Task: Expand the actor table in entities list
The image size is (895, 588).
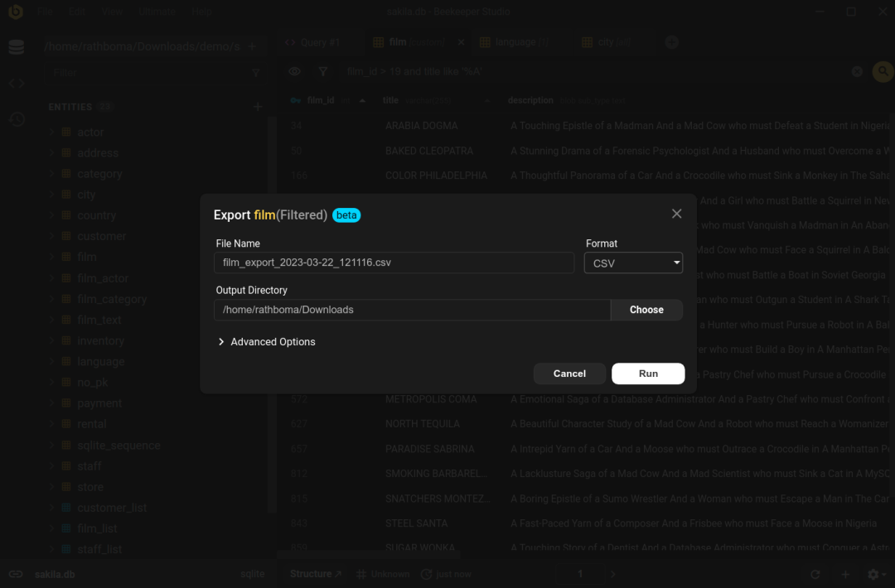Action: coord(51,133)
